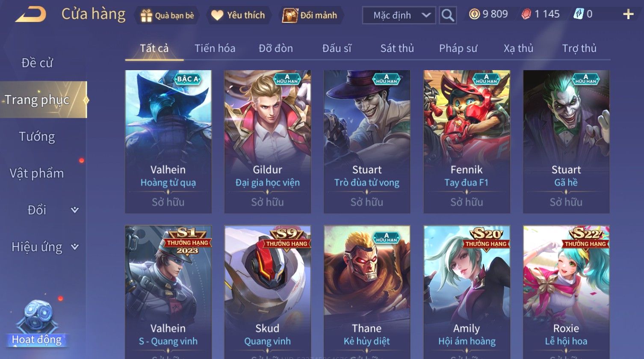The width and height of the screenshot is (644, 359).
Task: Select Fennik Tay đua F1 skin card
Action: pos(467,142)
